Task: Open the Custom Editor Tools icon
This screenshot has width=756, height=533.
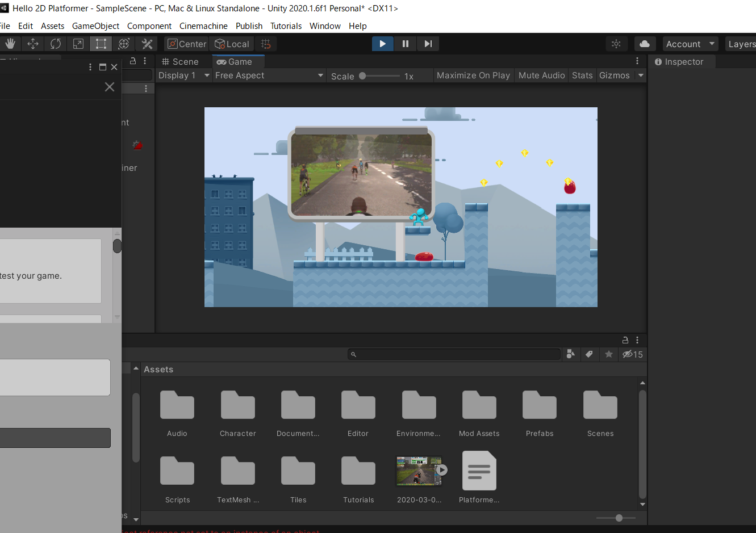Action: (x=146, y=44)
